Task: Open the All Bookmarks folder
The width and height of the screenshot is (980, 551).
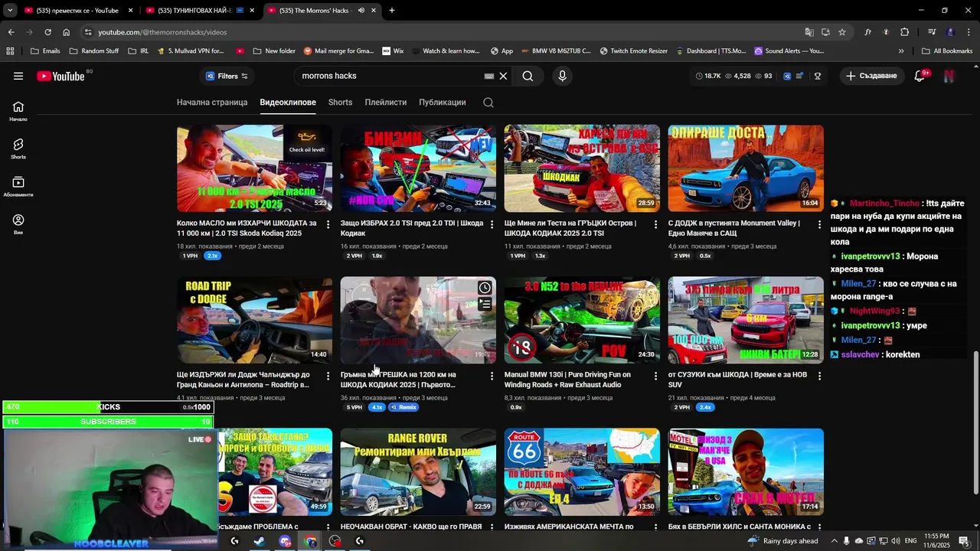Action: [x=947, y=51]
